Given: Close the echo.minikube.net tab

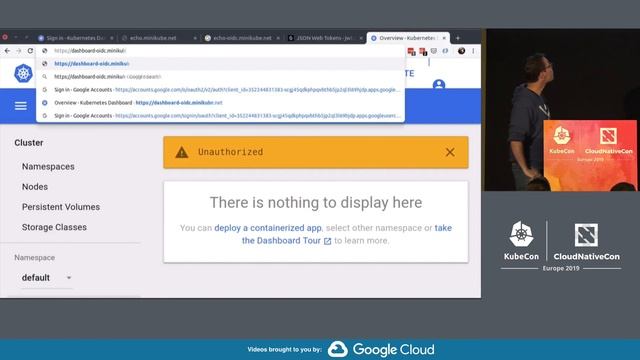Looking at the screenshot, I should pos(195,38).
